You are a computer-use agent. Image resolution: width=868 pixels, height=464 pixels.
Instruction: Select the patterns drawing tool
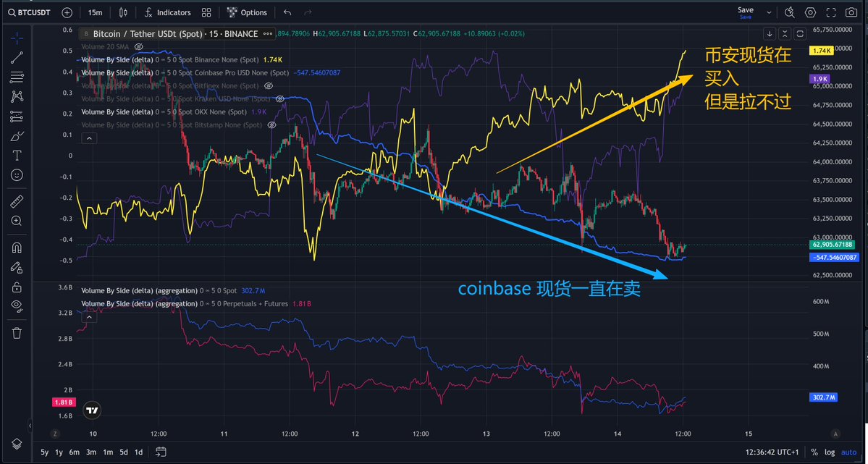coord(17,96)
